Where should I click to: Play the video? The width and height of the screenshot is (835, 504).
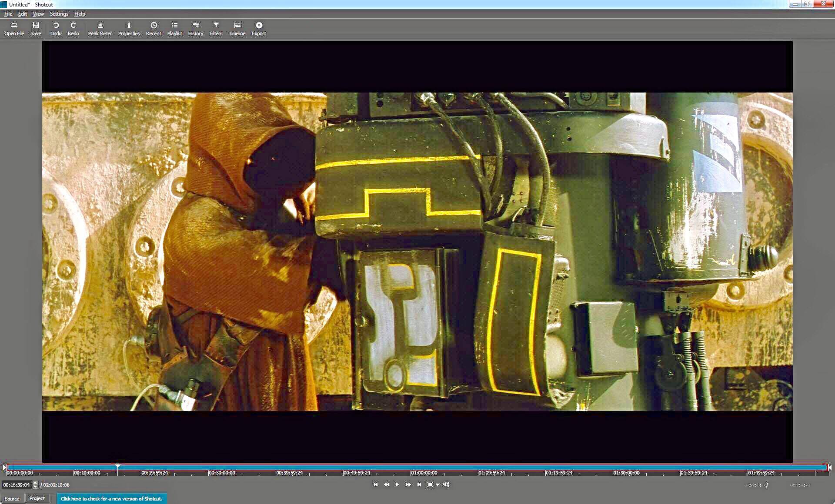[x=397, y=484]
